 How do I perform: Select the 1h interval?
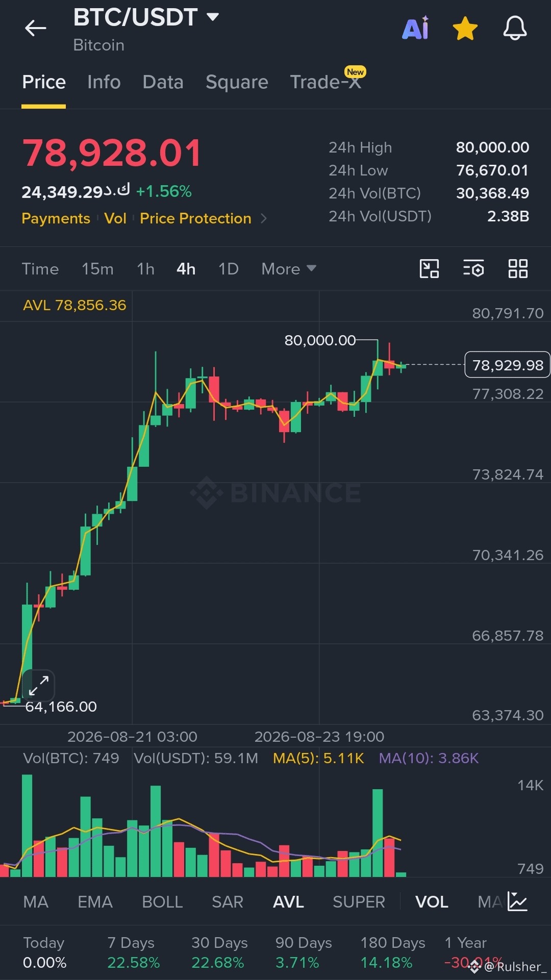[x=145, y=269]
